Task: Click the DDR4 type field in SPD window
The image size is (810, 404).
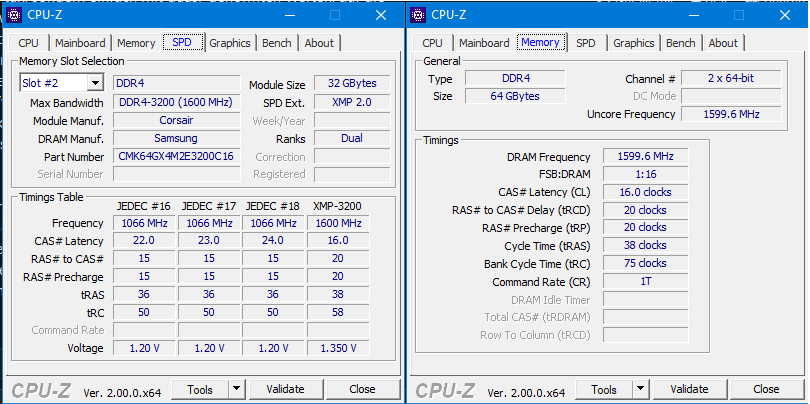Action: pyautogui.click(x=176, y=83)
